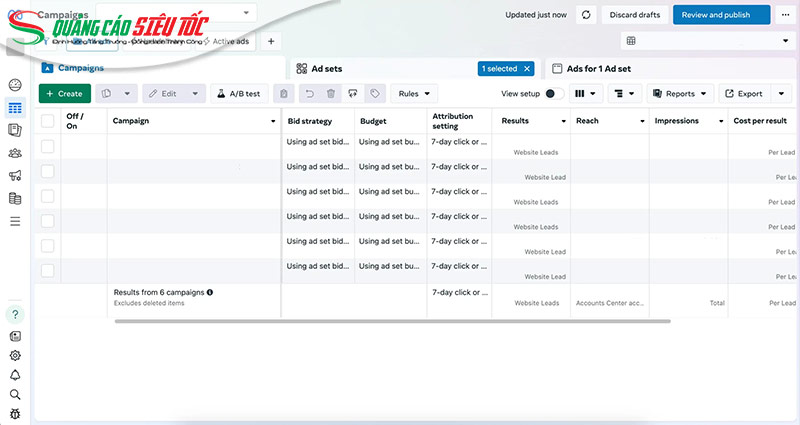Click the preview share icon beside trash
The width and height of the screenshot is (800, 425).
353,93
